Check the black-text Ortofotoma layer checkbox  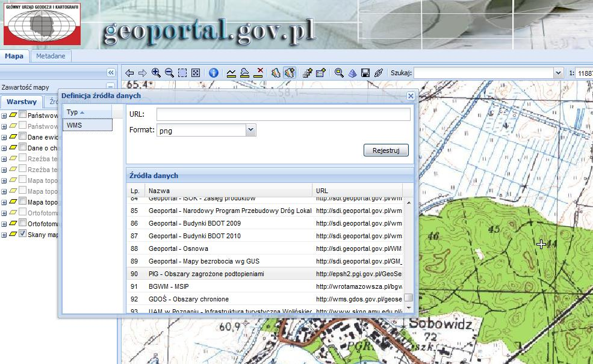coord(23,222)
